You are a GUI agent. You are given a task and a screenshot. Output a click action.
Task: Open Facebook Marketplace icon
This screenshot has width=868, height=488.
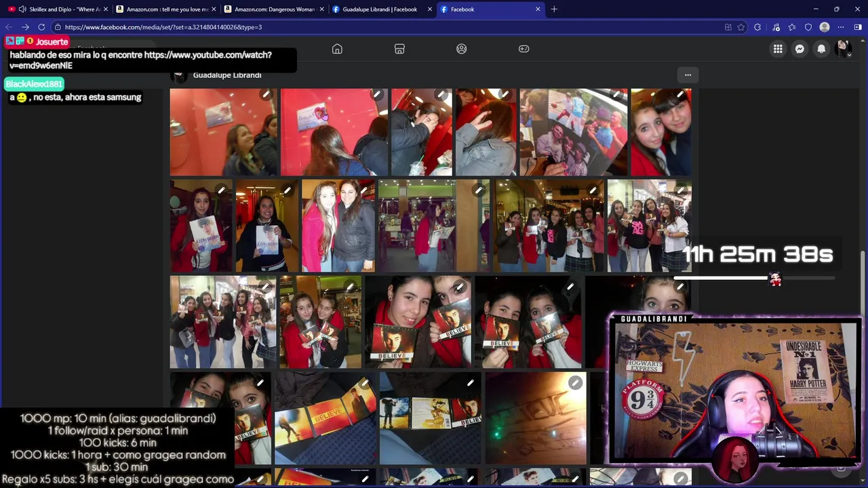click(399, 49)
